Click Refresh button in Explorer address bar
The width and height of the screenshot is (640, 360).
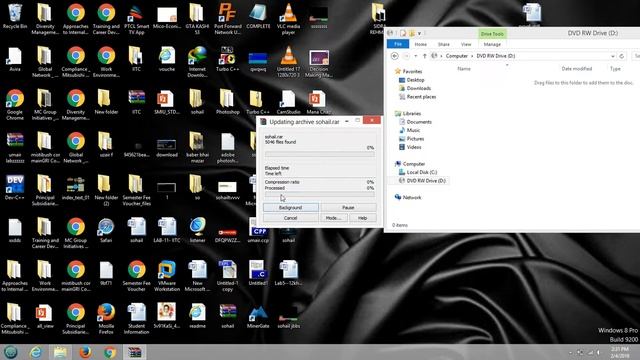pos(622,56)
